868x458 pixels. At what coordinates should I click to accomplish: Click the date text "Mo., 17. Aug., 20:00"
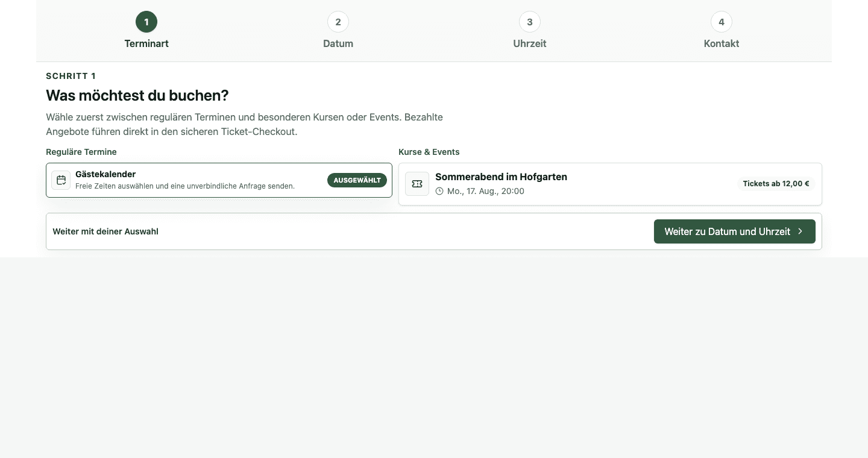tap(486, 191)
